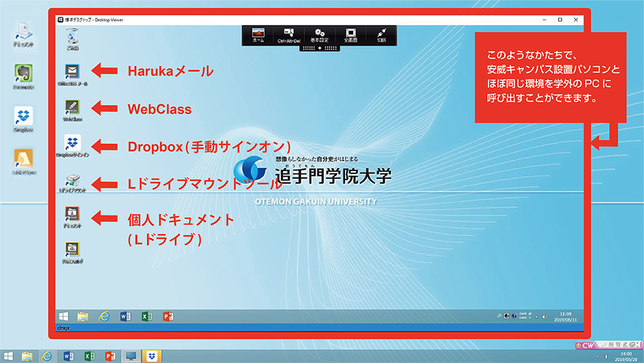Open basic settings in viewer toolbar
This screenshot has width=644, height=363.
[x=319, y=35]
